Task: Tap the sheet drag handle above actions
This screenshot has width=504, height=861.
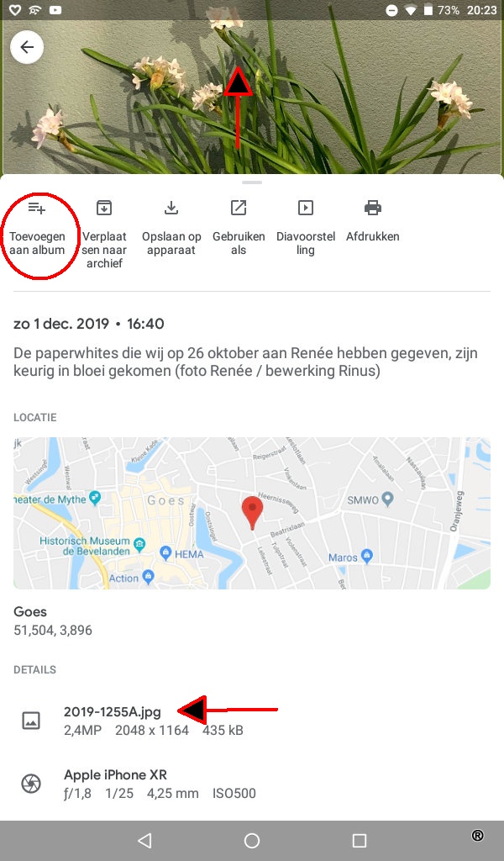Action: click(x=252, y=182)
